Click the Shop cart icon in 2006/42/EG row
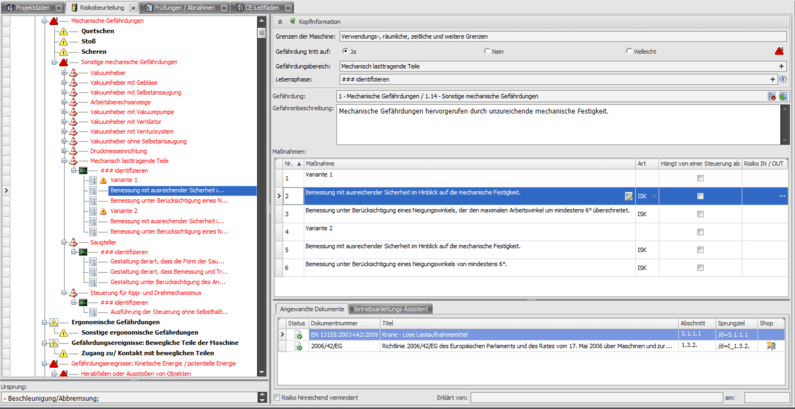Viewport: 795px width, 409px height. 771,346
